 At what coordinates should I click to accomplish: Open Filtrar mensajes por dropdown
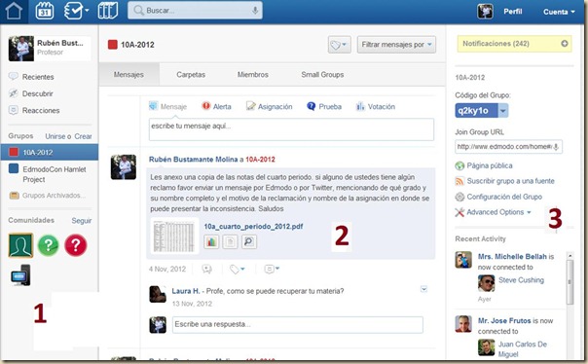click(x=396, y=45)
